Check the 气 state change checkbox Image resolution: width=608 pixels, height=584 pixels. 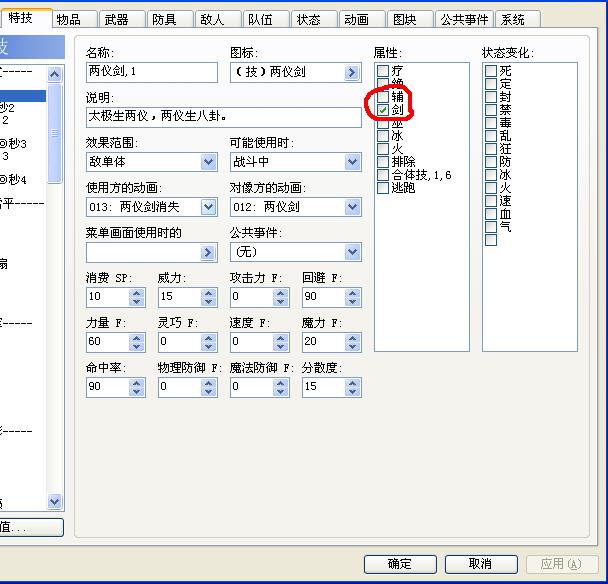(491, 227)
